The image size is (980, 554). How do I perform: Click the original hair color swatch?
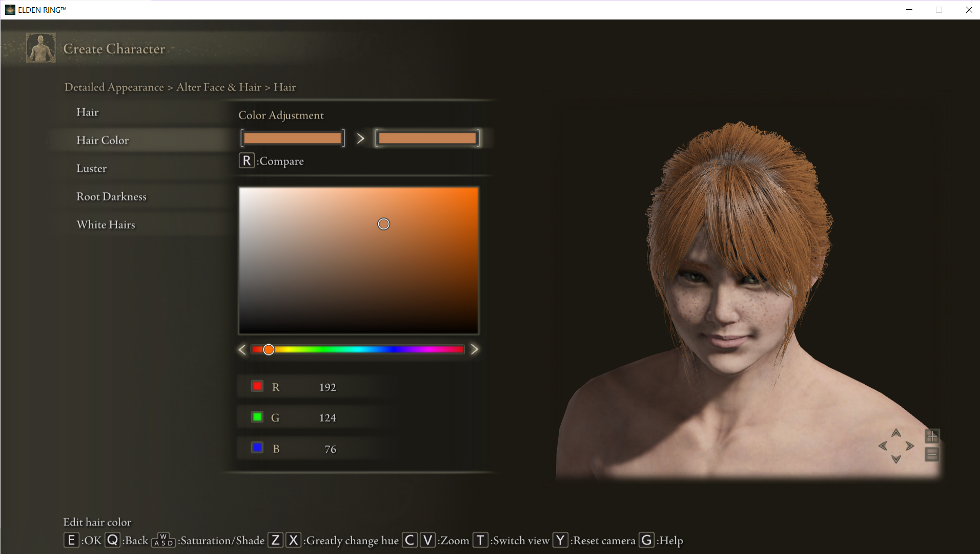pyautogui.click(x=293, y=138)
